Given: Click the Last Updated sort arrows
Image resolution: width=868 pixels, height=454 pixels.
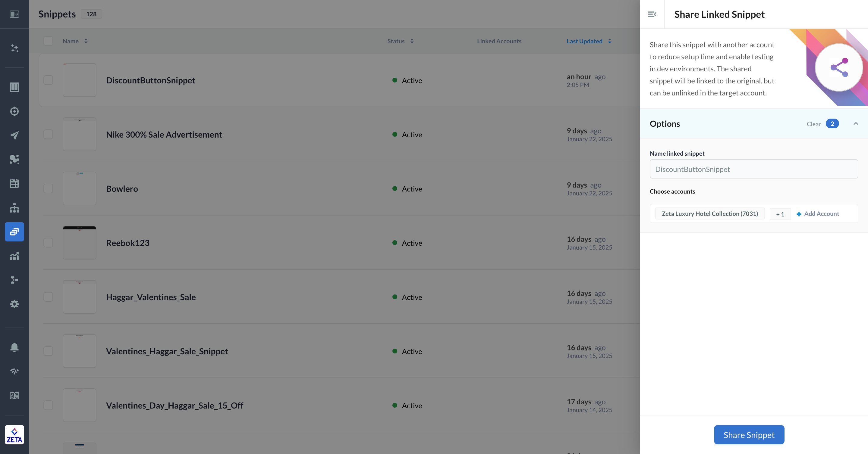Looking at the screenshot, I should coord(609,41).
